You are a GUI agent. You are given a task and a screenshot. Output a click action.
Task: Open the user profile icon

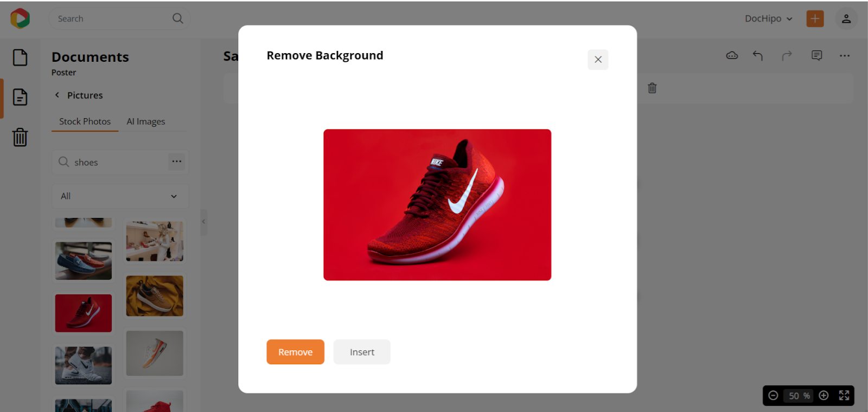pyautogui.click(x=846, y=18)
